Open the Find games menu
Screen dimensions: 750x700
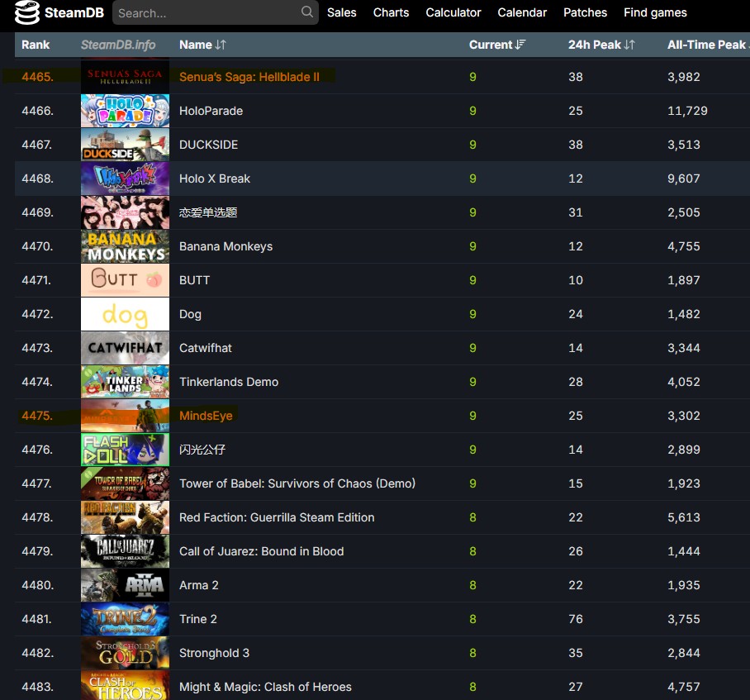click(655, 12)
